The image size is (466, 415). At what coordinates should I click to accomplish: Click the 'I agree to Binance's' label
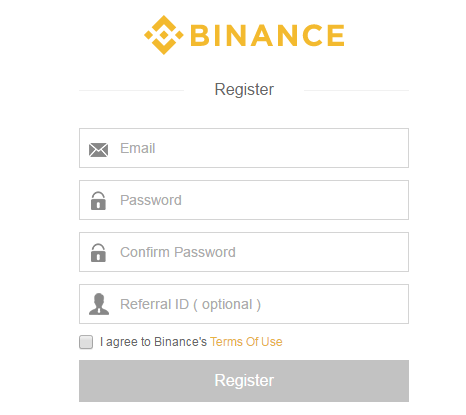coord(153,342)
